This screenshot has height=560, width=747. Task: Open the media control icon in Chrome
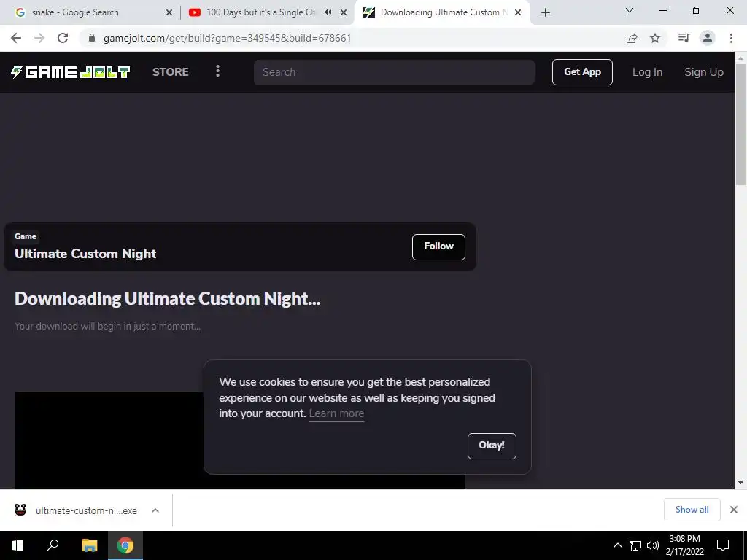(684, 38)
